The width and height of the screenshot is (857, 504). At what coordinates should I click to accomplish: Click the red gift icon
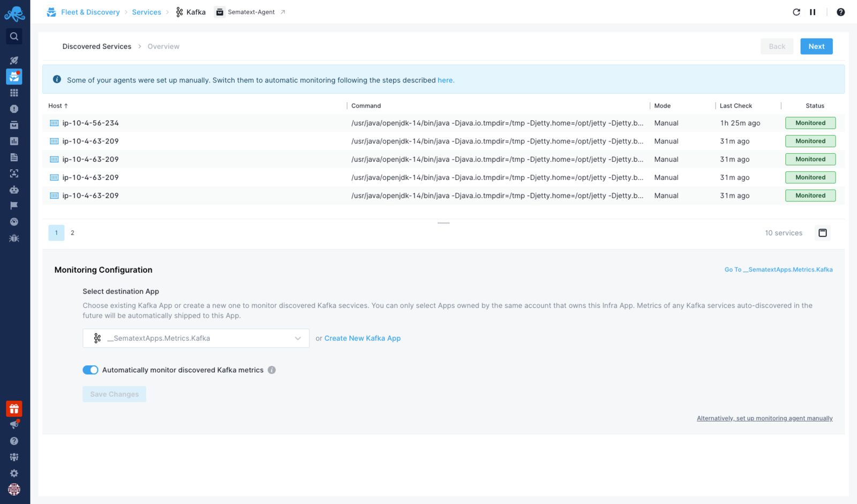pyautogui.click(x=14, y=409)
